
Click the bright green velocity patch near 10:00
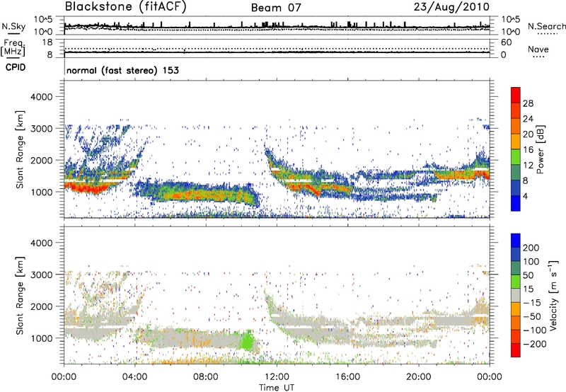click(247, 340)
